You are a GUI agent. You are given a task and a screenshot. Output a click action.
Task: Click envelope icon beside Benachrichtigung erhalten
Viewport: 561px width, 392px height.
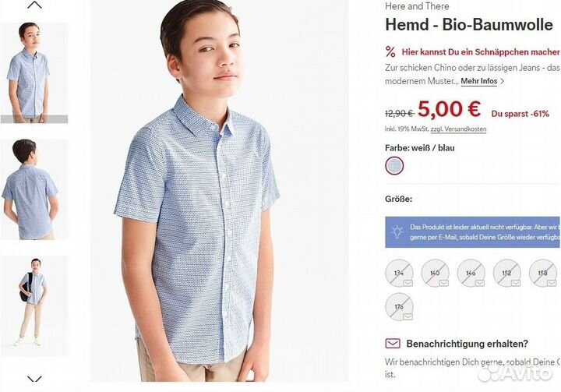pyautogui.click(x=393, y=343)
